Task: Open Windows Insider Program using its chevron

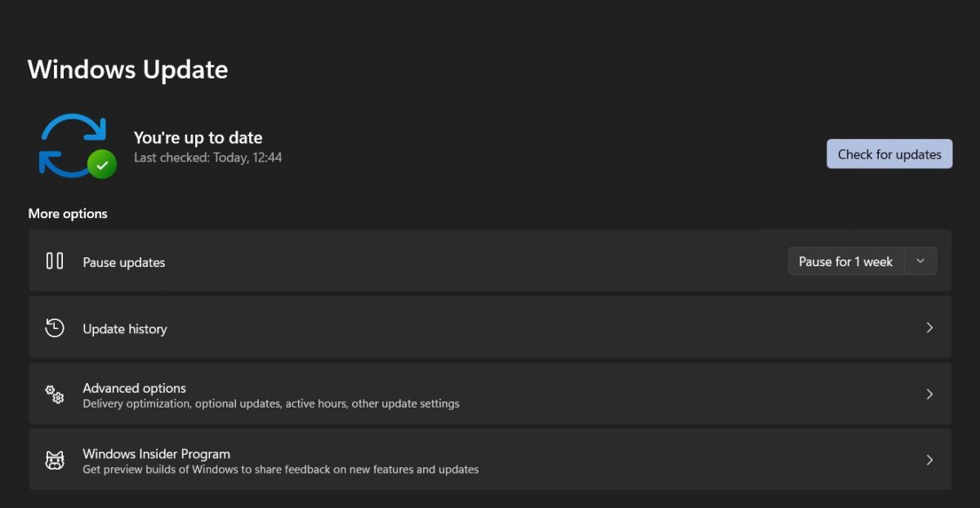Action: [x=929, y=459]
